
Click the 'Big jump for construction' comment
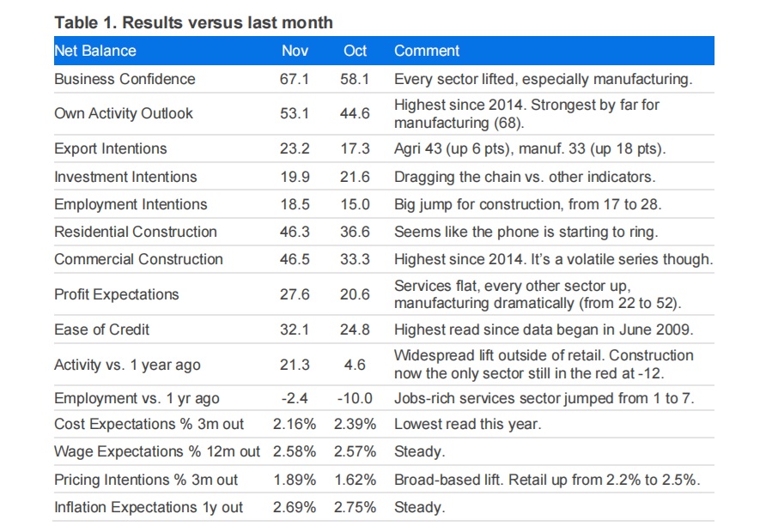point(528,204)
